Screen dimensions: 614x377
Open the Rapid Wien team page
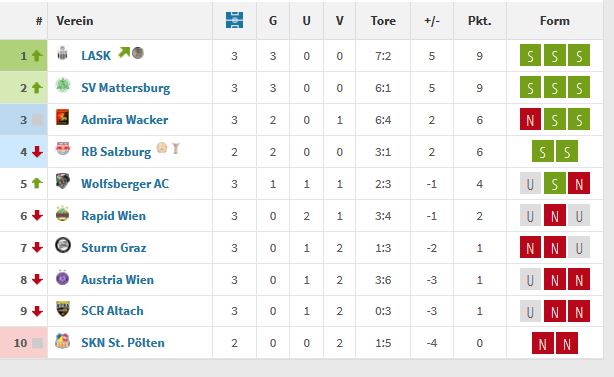pos(114,216)
